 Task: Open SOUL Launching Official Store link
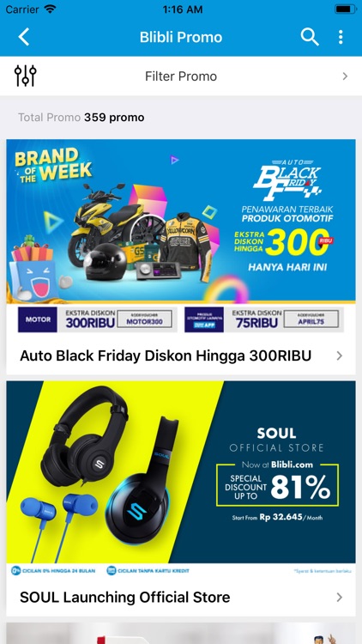click(x=124, y=597)
